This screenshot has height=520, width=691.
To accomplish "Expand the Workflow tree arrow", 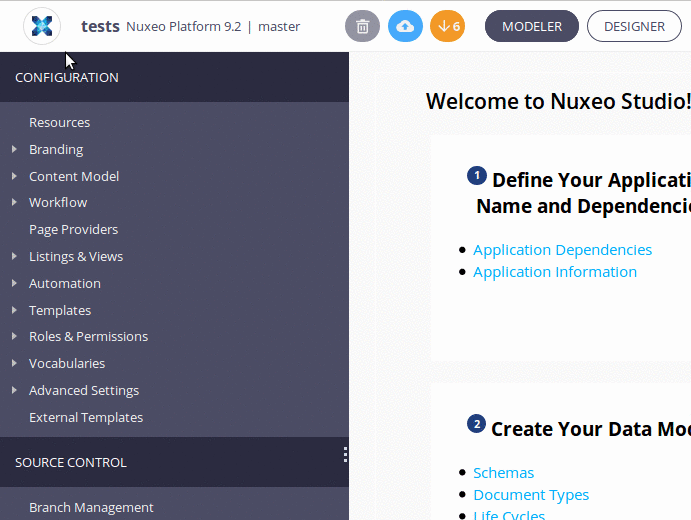I will 14,202.
